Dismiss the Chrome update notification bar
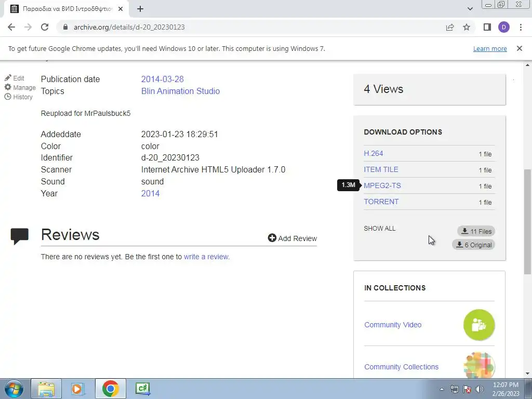Viewport: 532px width, 399px height. [520, 48]
